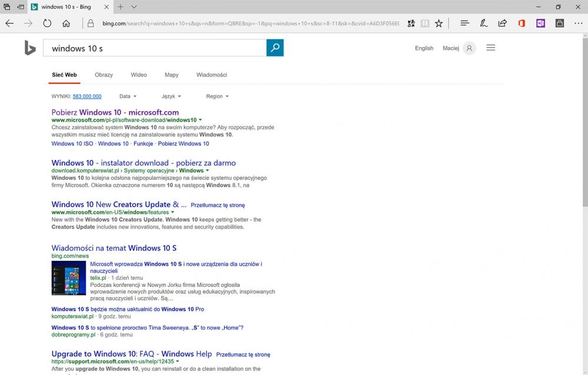This screenshot has height=375, width=588.
Task: Close the 'windows 10 s - Bing' tab
Action: pos(106,6)
